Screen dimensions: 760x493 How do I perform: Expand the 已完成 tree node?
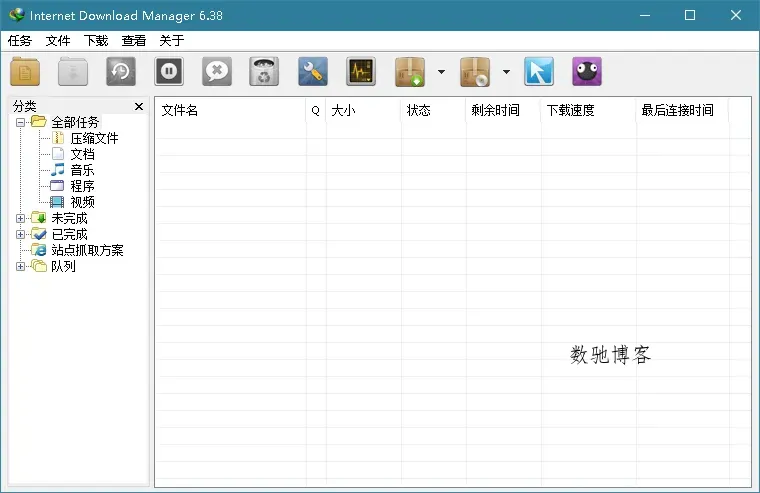[20, 234]
